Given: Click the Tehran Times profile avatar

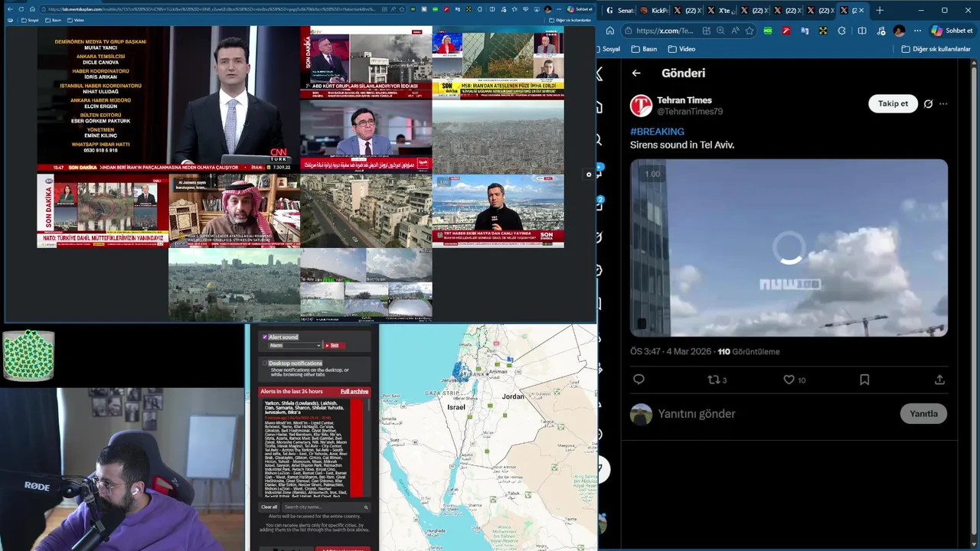Looking at the screenshot, I should 641,106.
